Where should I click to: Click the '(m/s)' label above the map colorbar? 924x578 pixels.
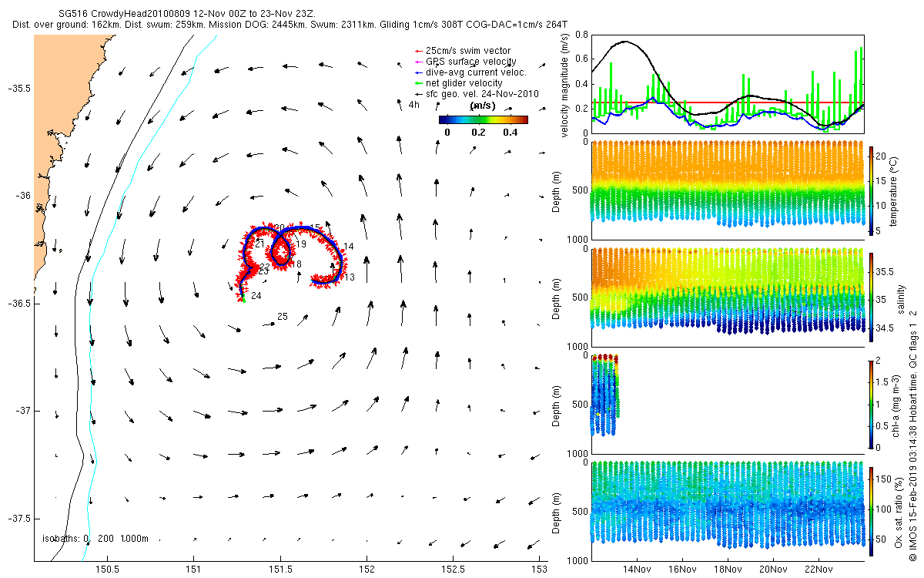tap(482, 106)
